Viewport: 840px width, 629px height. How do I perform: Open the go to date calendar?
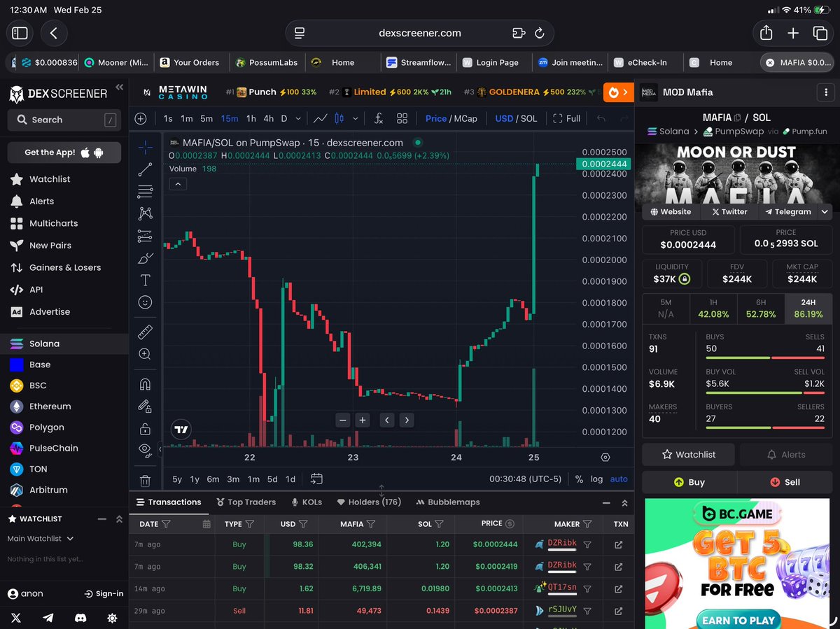pos(316,479)
